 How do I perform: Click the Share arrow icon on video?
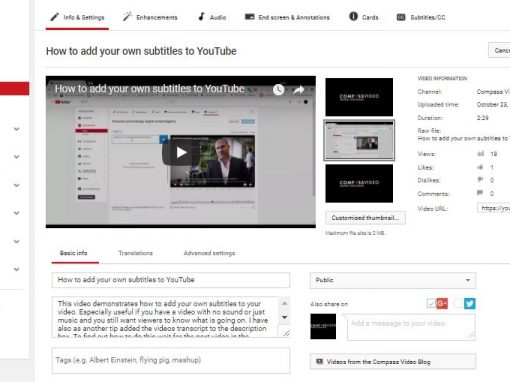299,89
